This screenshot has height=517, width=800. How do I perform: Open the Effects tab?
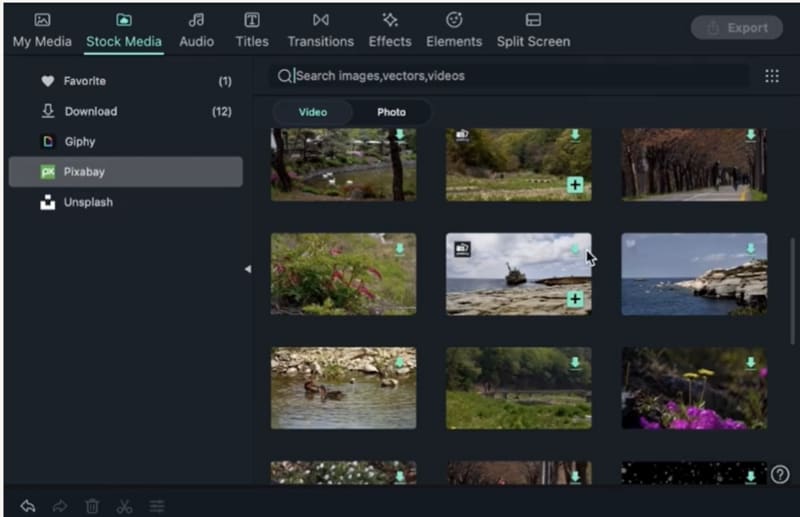[x=390, y=31]
